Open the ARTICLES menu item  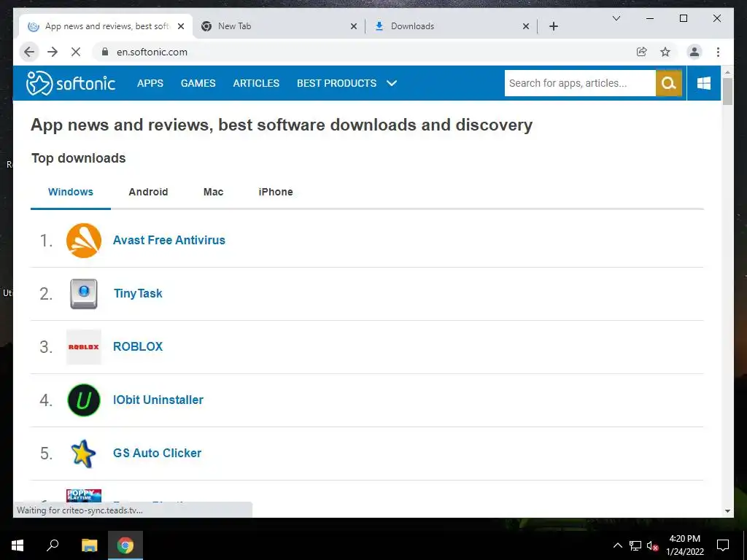[256, 83]
